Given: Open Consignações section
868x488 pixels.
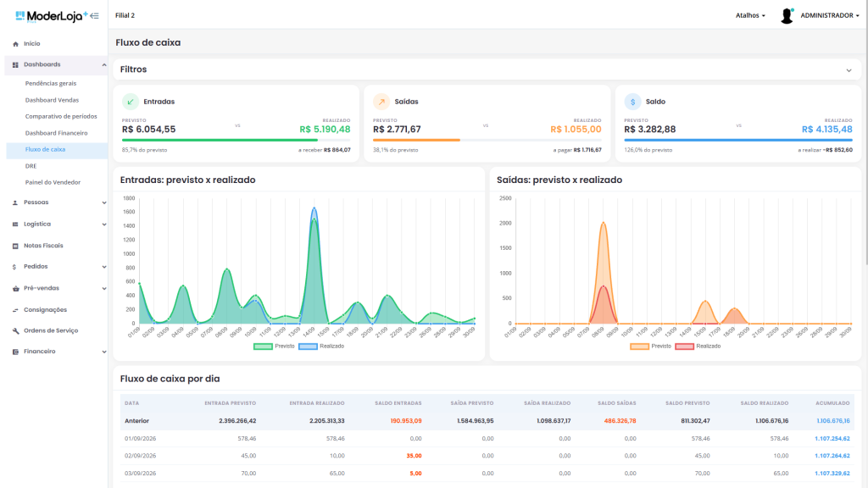Looking at the screenshot, I should click(x=46, y=310).
